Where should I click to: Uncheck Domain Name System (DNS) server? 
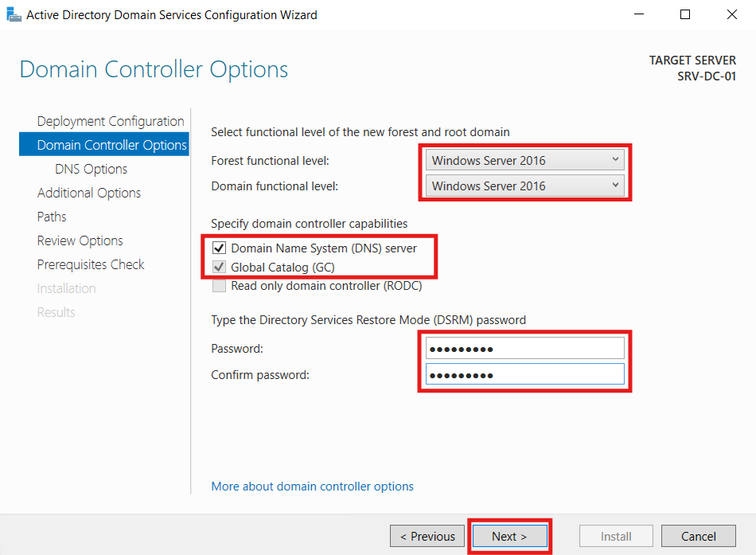tap(220, 248)
